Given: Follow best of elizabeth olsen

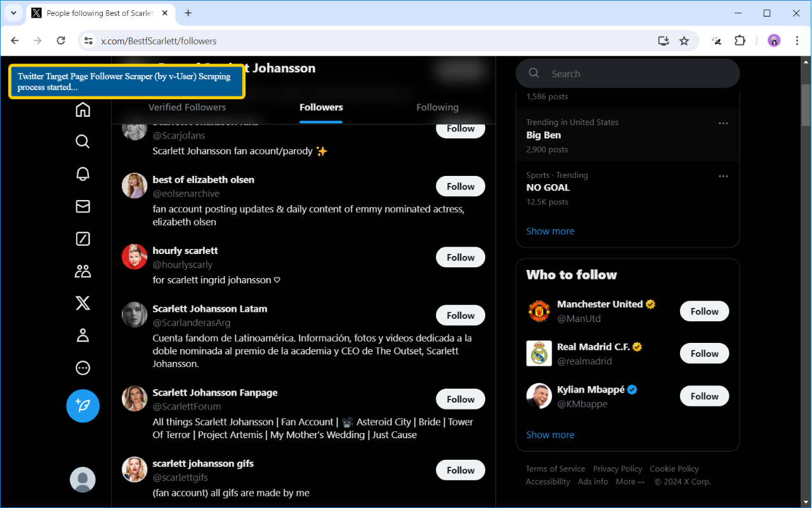Looking at the screenshot, I should (x=461, y=187).
